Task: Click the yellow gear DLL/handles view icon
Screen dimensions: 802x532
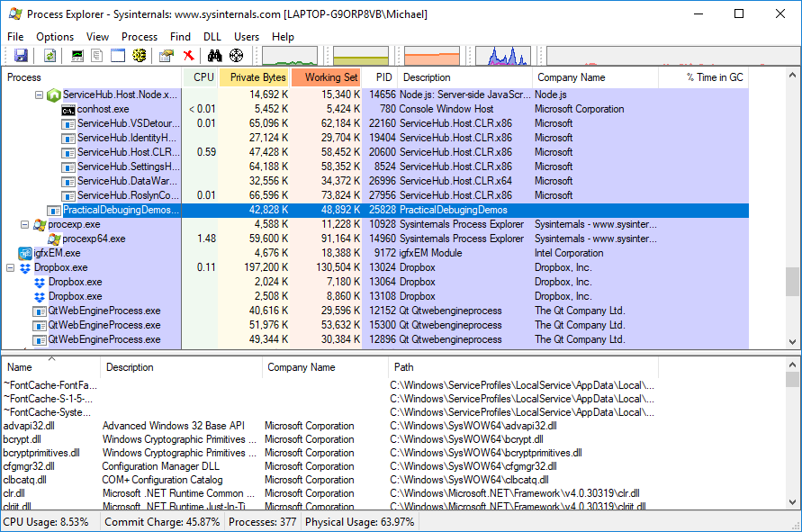Action: [140, 55]
